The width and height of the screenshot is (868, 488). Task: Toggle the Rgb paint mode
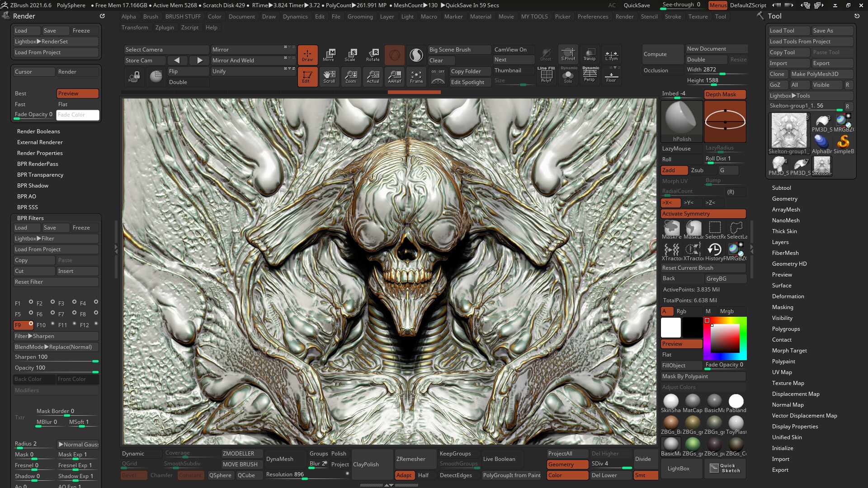pyautogui.click(x=688, y=311)
